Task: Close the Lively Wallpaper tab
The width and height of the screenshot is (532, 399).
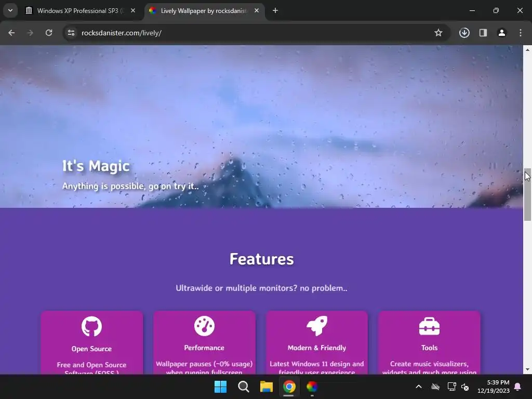Action: pos(257,11)
